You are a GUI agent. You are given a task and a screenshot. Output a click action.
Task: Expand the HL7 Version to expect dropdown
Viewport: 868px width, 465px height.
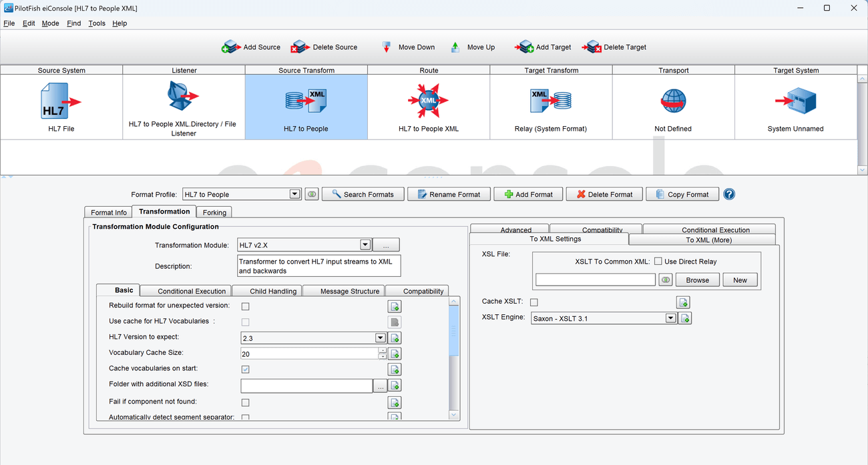380,338
